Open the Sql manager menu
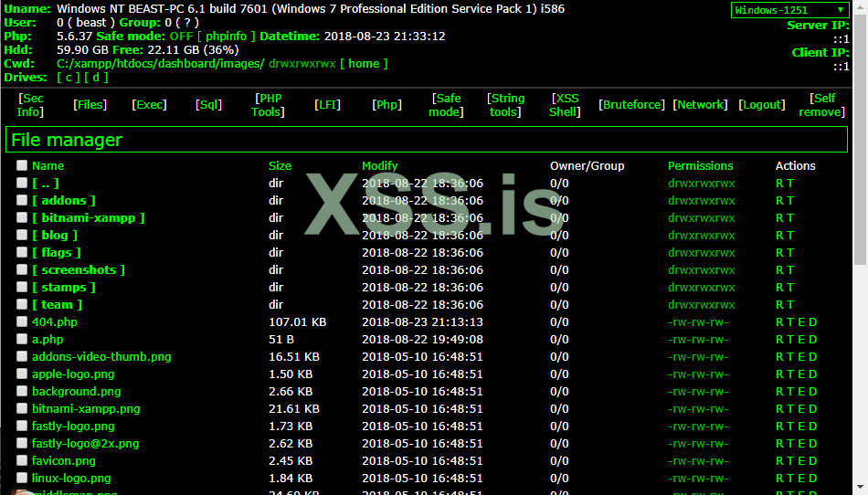Viewport: 868px width, 495px height. click(208, 104)
